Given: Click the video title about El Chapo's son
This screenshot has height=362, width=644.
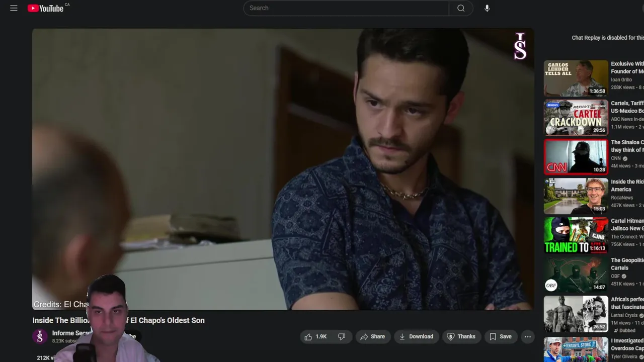Looking at the screenshot, I should (118, 320).
